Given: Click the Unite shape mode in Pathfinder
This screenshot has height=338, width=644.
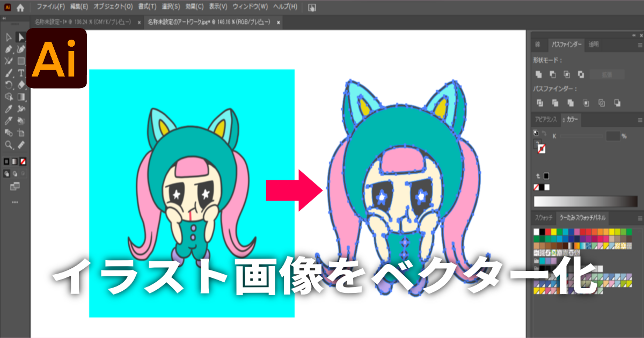Looking at the screenshot, I should coord(539,75).
